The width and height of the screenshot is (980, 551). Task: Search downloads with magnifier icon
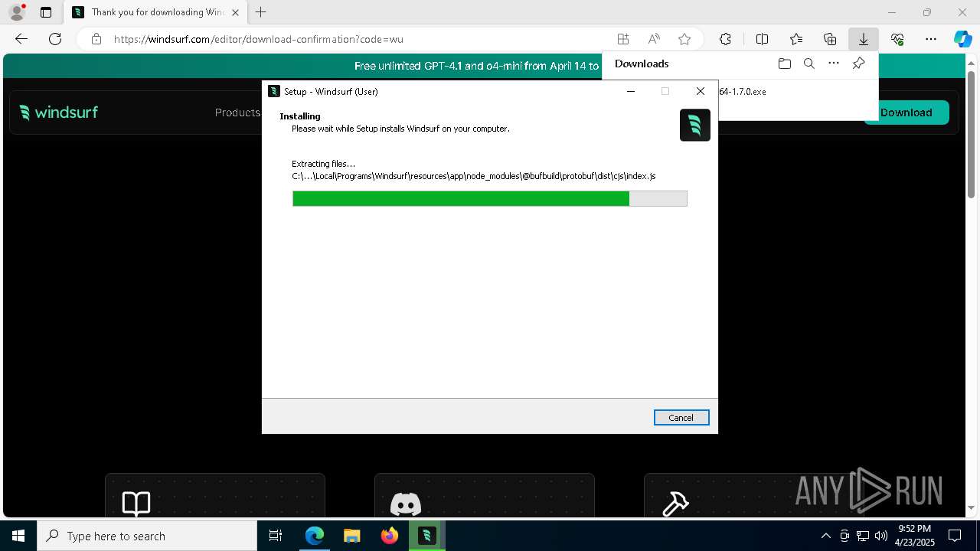(808, 64)
